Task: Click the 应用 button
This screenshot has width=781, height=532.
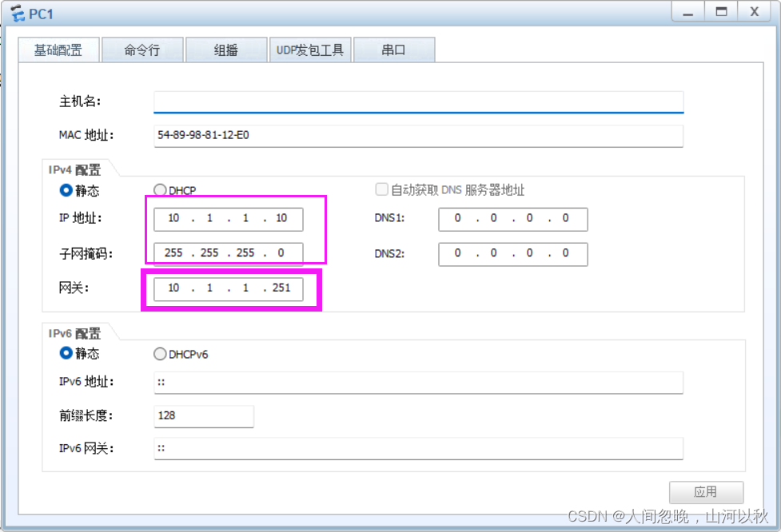Action: tap(707, 492)
